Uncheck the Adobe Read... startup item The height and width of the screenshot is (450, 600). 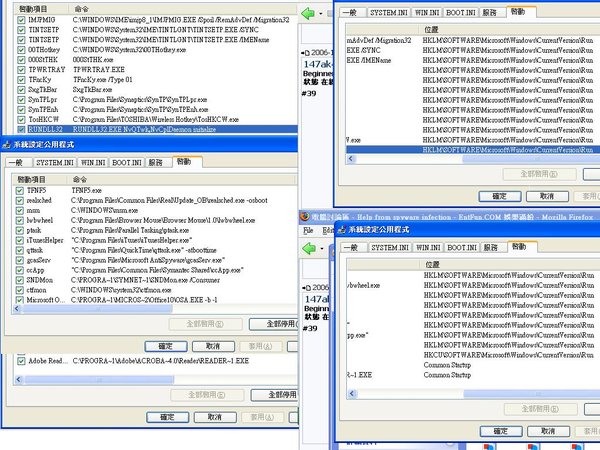(21, 361)
